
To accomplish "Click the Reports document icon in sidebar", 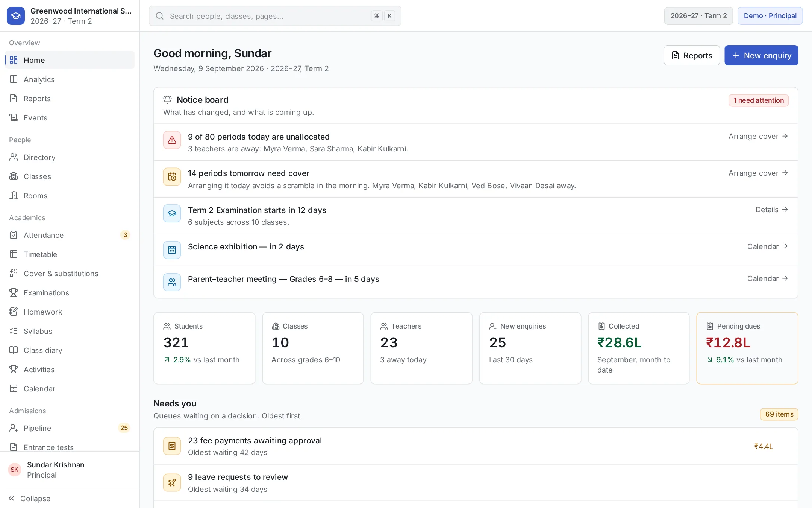I will tap(14, 99).
